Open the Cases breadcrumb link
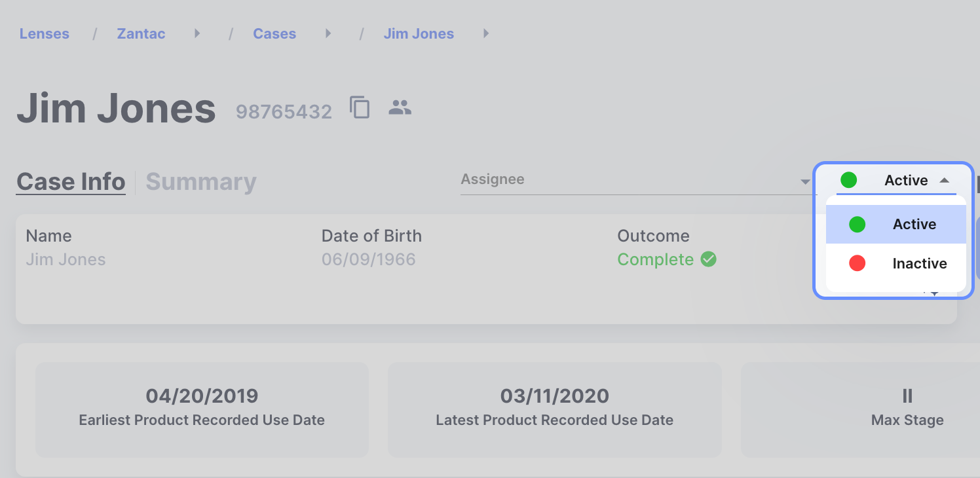Image resolution: width=980 pixels, height=478 pixels. click(274, 33)
